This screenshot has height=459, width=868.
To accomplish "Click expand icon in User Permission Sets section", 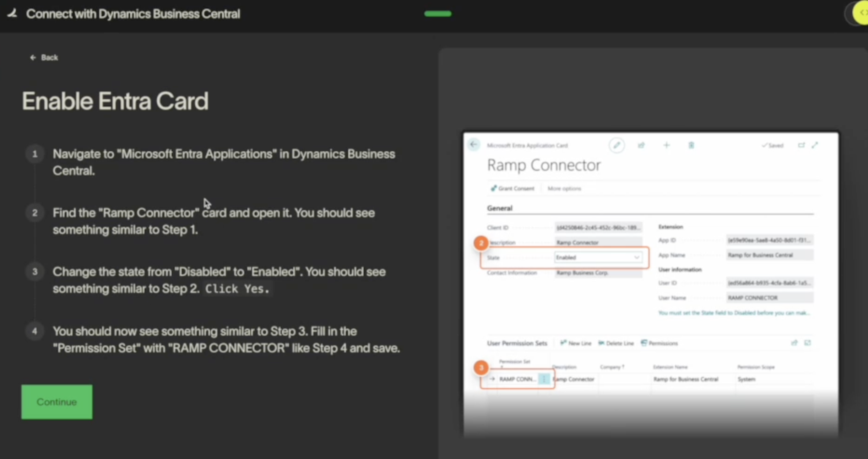I will click(x=808, y=343).
